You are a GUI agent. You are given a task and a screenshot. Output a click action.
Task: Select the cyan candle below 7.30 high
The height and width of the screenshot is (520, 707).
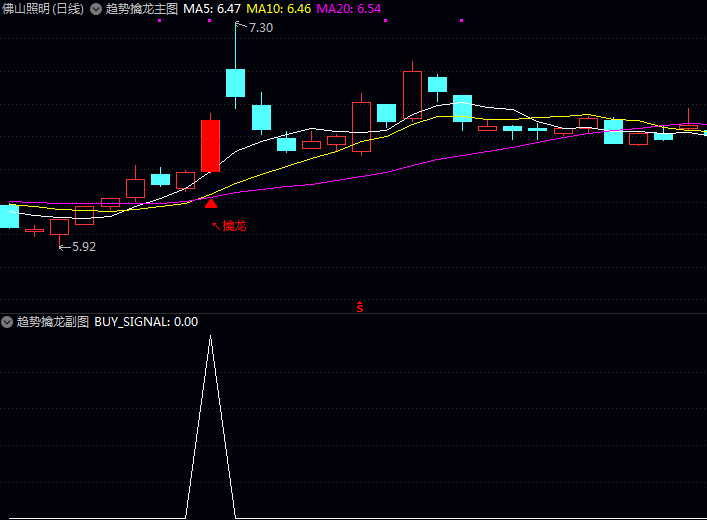tap(235, 83)
